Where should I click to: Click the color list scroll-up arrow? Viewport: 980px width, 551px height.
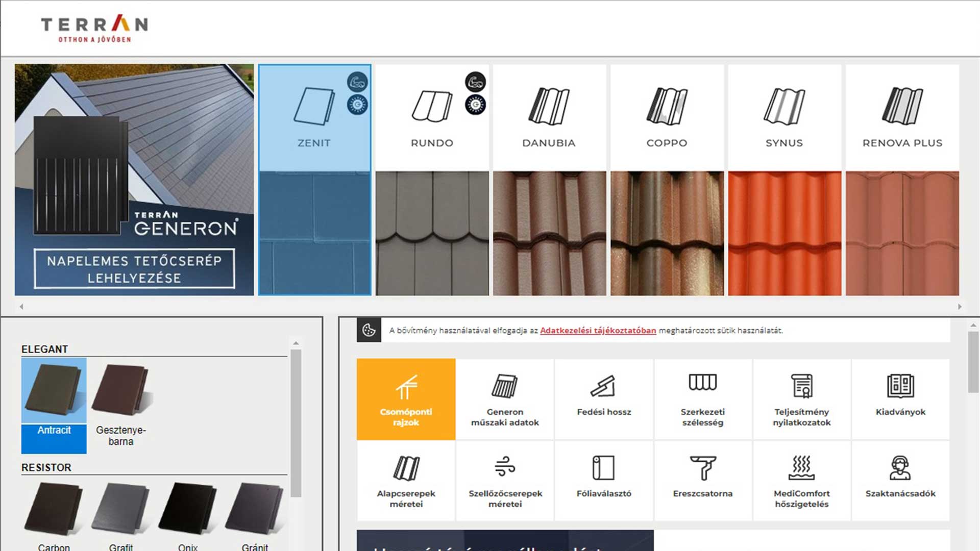coord(296,343)
